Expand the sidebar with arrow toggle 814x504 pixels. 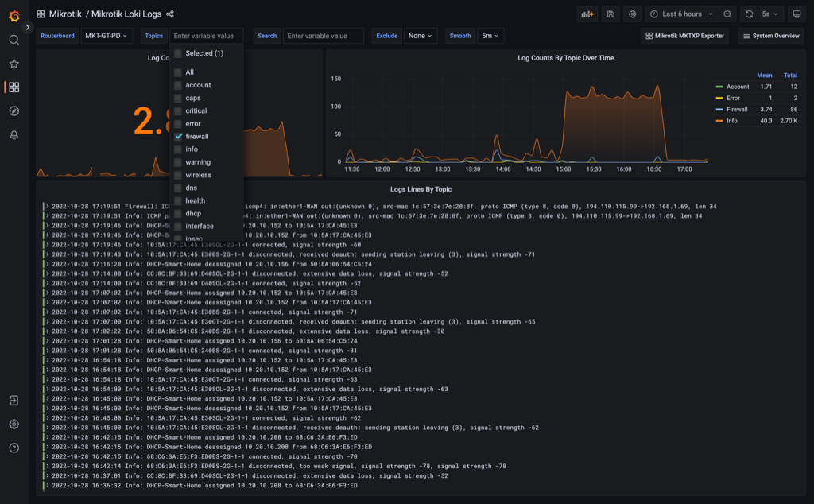28,27
